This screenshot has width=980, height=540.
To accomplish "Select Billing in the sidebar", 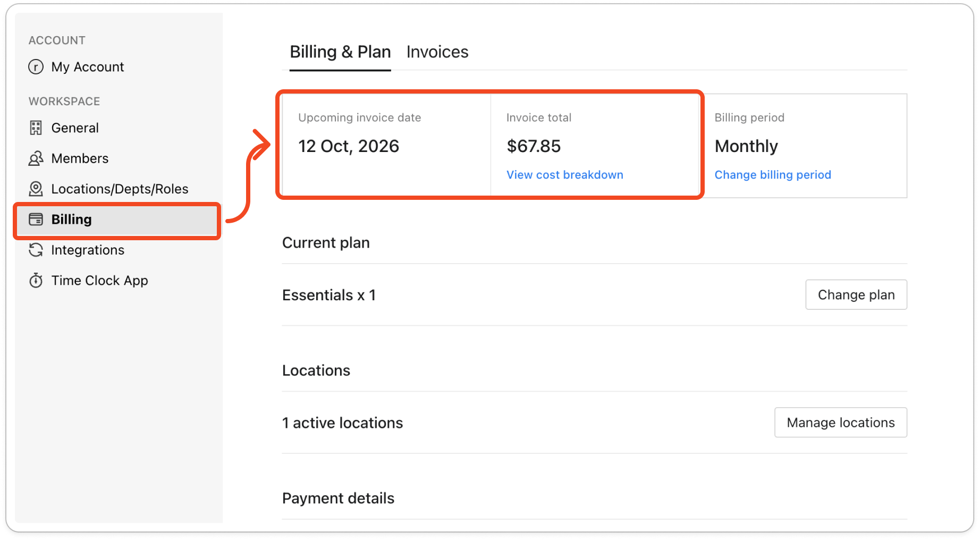I will coord(117,220).
